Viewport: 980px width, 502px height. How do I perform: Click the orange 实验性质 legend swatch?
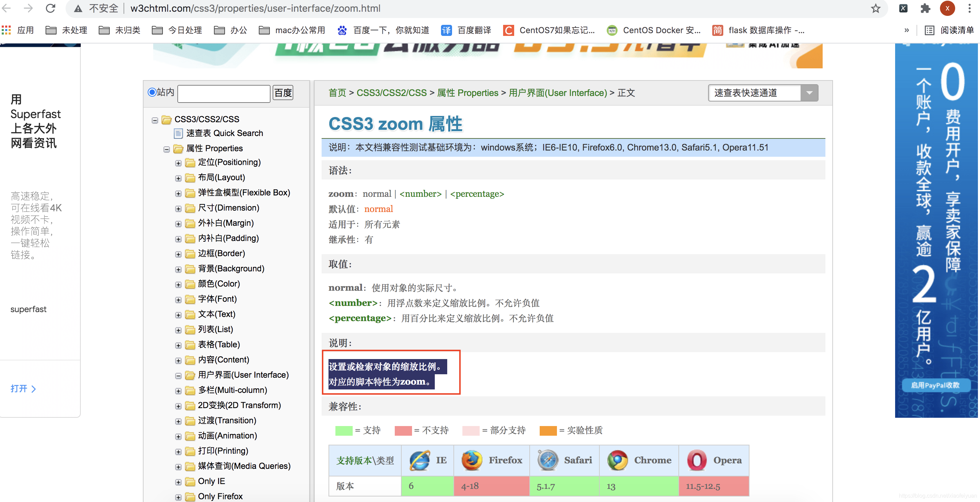tap(548, 431)
